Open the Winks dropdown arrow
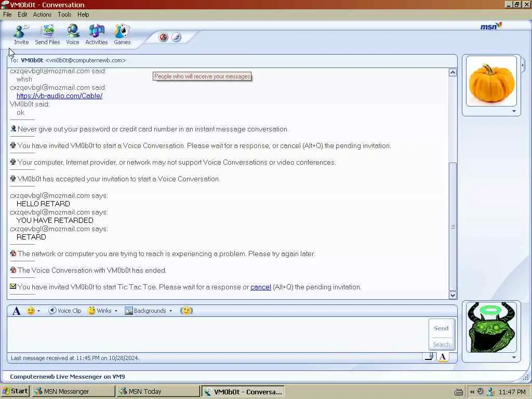Image resolution: width=532 pixels, height=399 pixels. (116, 311)
